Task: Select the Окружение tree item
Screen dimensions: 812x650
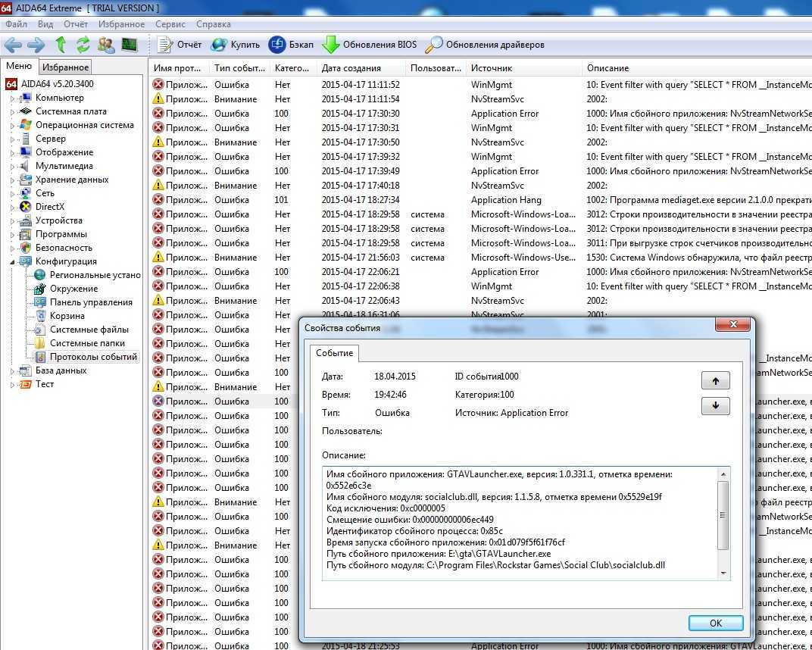Action: [x=73, y=289]
